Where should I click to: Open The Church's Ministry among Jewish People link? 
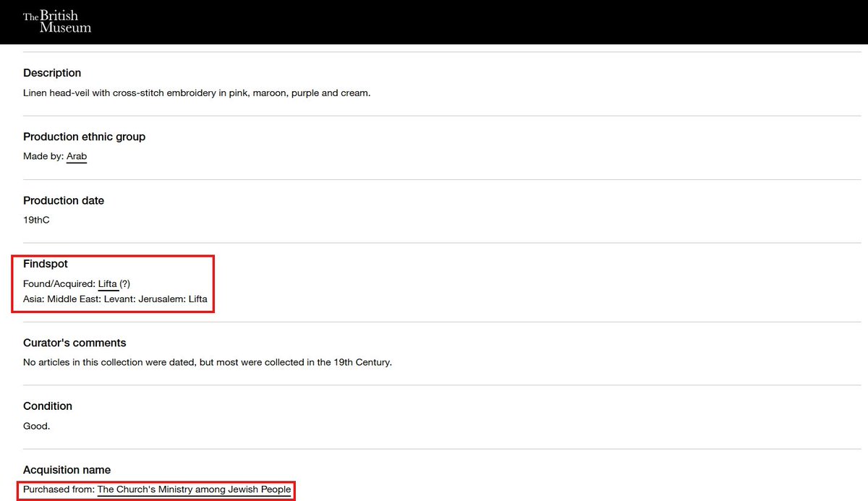pos(195,489)
